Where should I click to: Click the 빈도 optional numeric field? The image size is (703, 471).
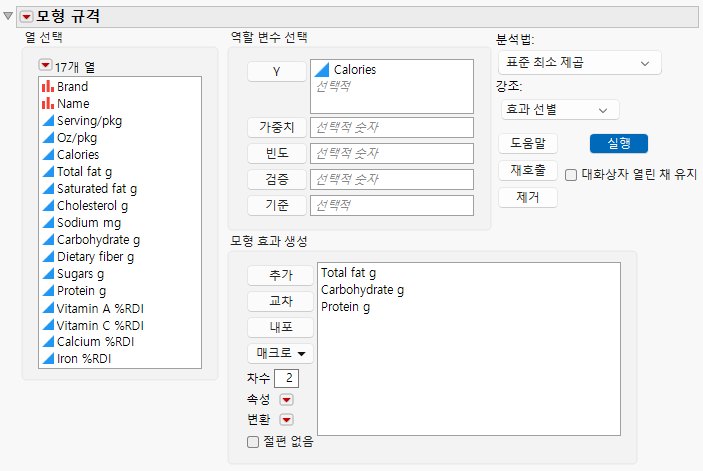tap(392, 154)
